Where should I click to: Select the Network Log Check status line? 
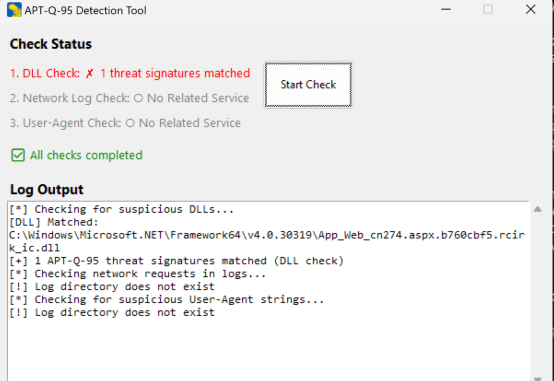[129, 98]
